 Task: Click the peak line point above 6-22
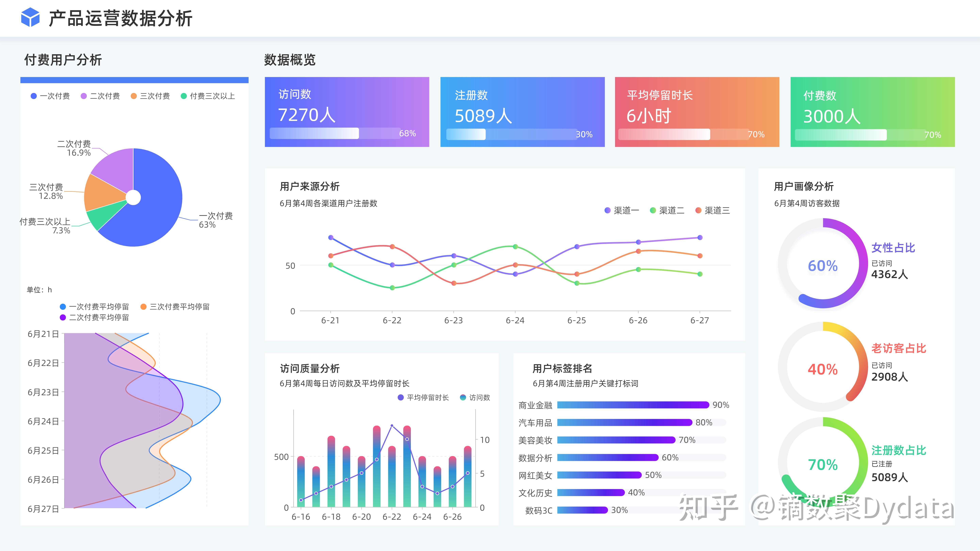[x=392, y=426]
